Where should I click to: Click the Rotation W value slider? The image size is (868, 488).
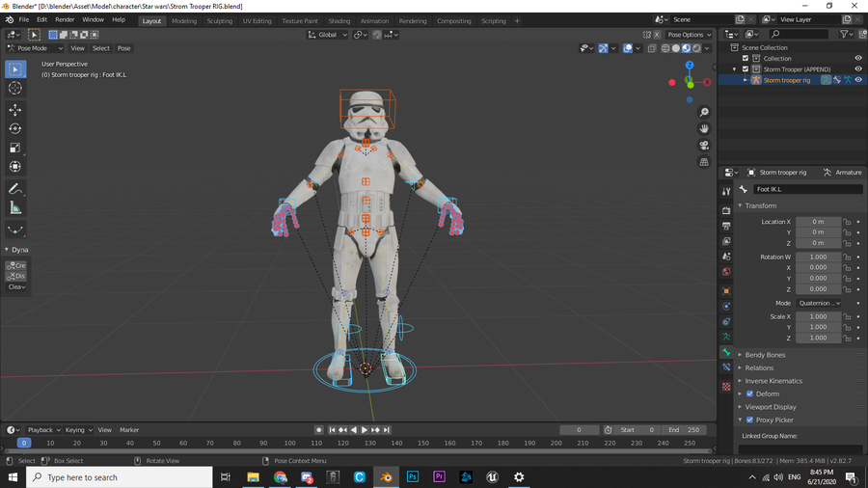click(x=818, y=258)
